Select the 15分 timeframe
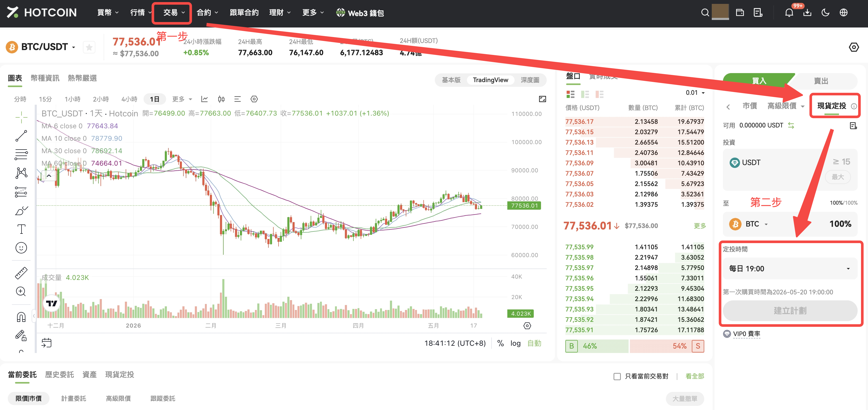The image size is (868, 410). coord(45,99)
